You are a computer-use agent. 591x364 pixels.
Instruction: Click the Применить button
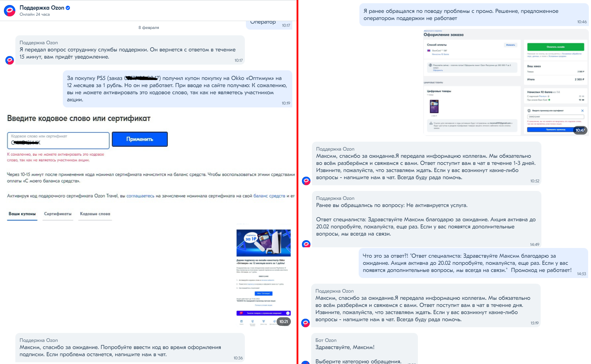pyautogui.click(x=140, y=139)
